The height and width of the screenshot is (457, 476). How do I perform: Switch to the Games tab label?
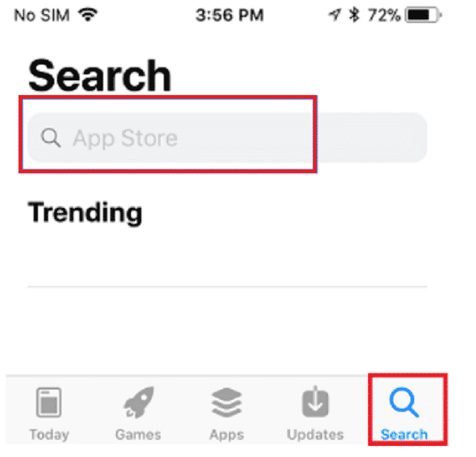pyautogui.click(x=138, y=435)
